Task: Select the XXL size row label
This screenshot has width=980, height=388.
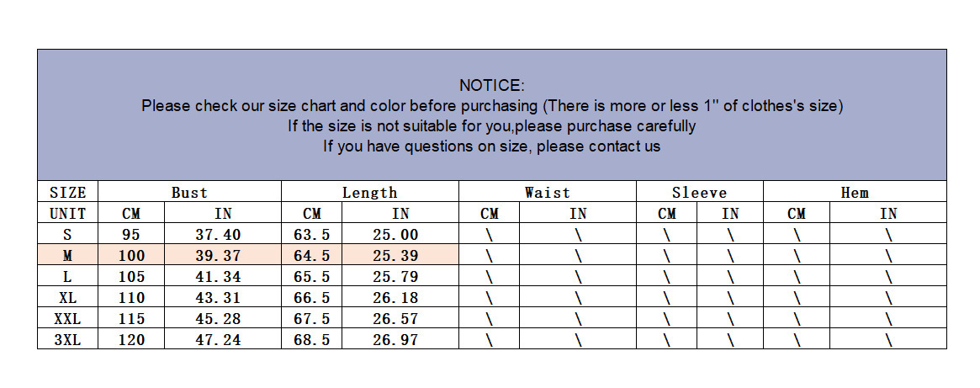Action: [68, 319]
